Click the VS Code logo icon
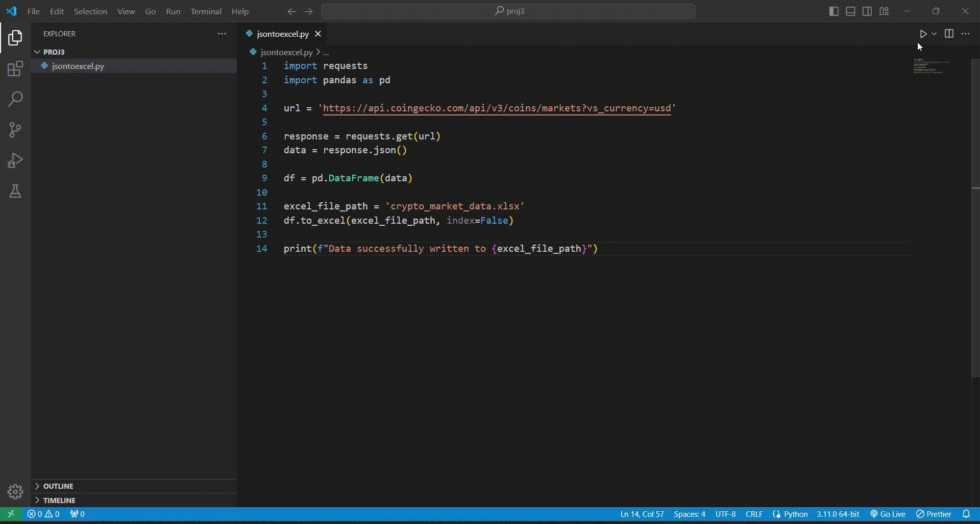Image resolution: width=980 pixels, height=524 pixels. 11,11
